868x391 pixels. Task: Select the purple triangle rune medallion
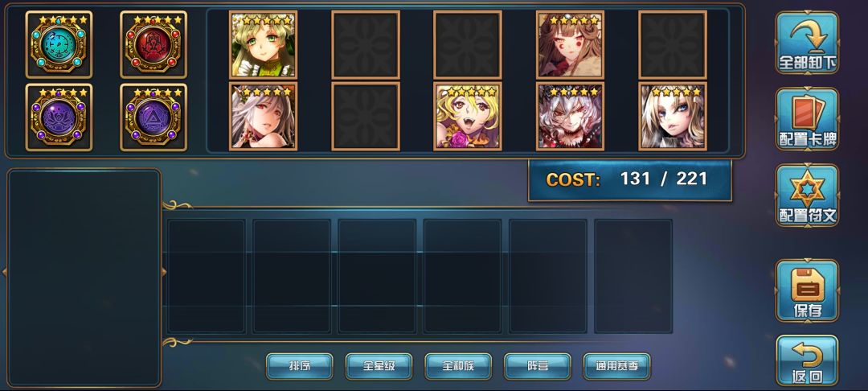[x=154, y=117]
